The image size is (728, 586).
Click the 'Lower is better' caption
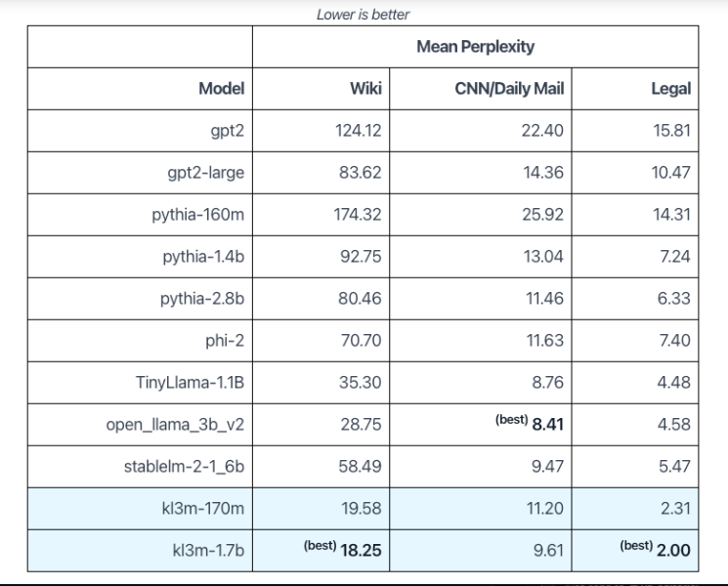pyautogui.click(x=364, y=15)
